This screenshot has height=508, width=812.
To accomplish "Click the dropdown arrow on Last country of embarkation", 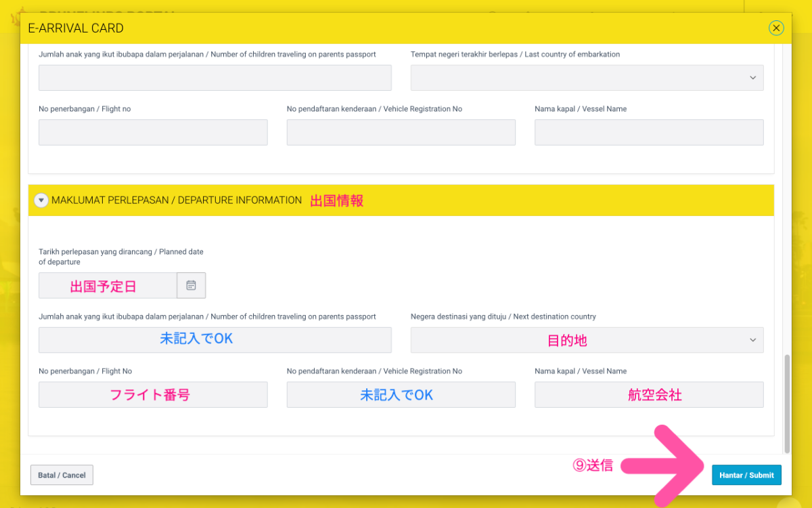I will tap(754, 77).
